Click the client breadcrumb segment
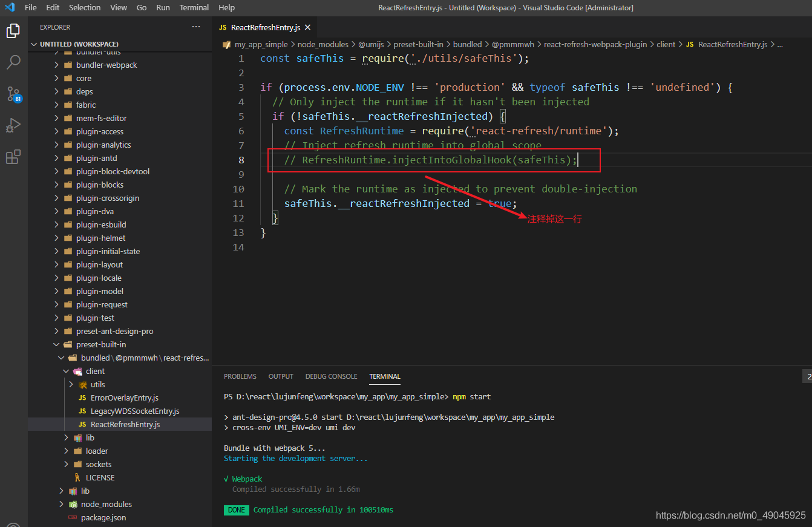 pyautogui.click(x=666, y=44)
